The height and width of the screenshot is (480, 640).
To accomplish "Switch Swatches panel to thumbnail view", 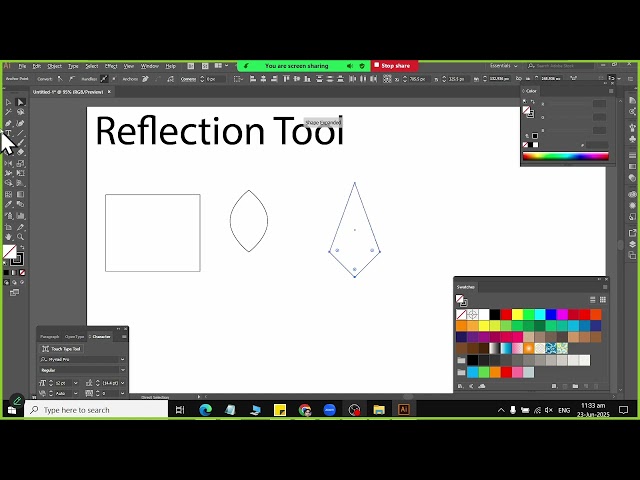I will point(603,300).
